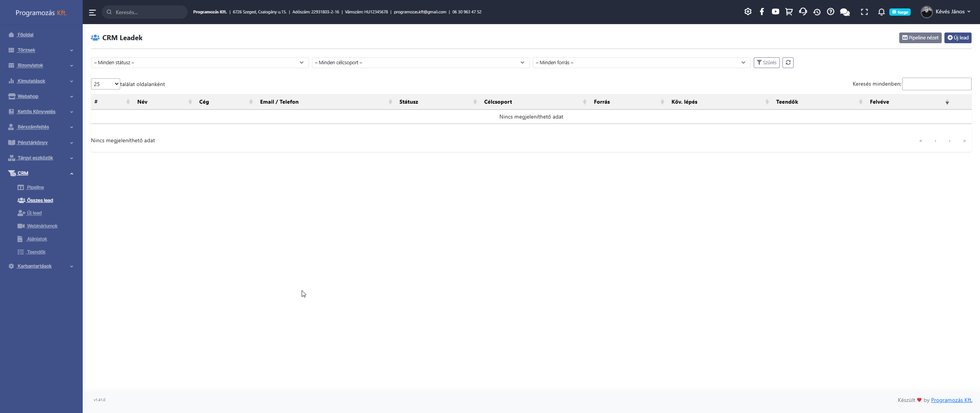Open Ajánlatok in CRM submenu
This screenshot has width=980, height=413.
(37, 239)
